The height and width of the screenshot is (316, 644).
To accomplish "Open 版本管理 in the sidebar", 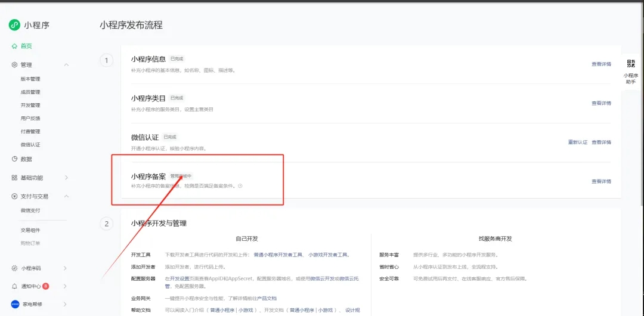I will pyautogui.click(x=30, y=79).
